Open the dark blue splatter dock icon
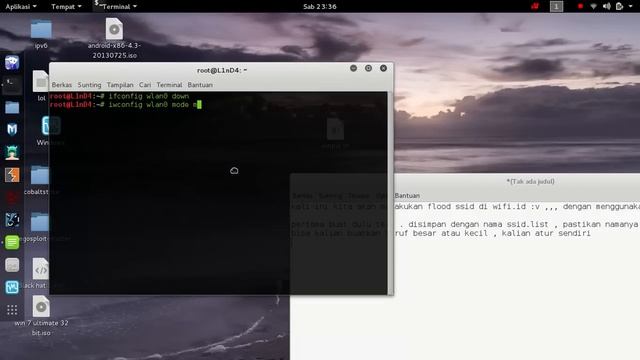 [x=12, y=220]
